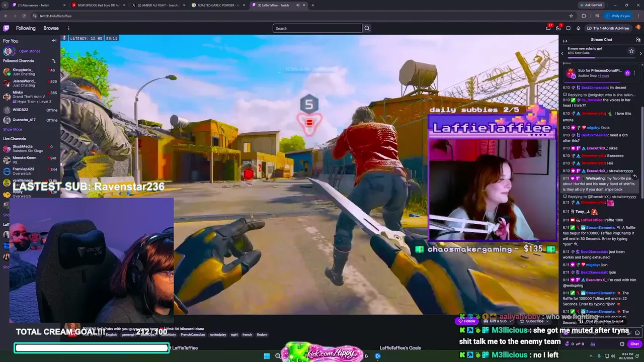Open the chat community users list

pyautogui.click(x=638, y=40)
